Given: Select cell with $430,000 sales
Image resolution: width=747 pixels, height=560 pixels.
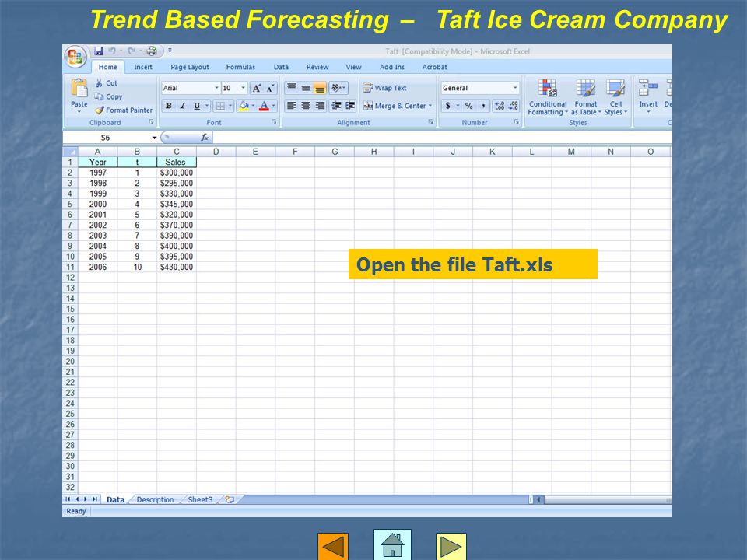Looking at the screenshot, I should [177, 267].
